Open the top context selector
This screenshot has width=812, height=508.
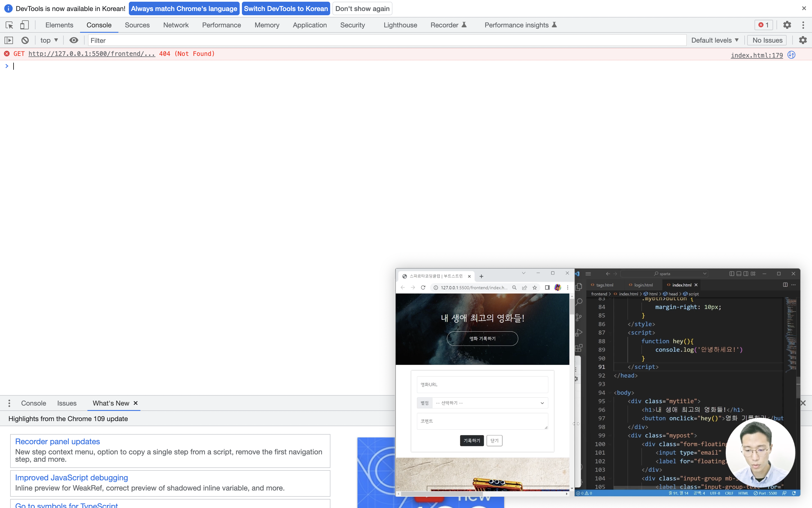49,40
